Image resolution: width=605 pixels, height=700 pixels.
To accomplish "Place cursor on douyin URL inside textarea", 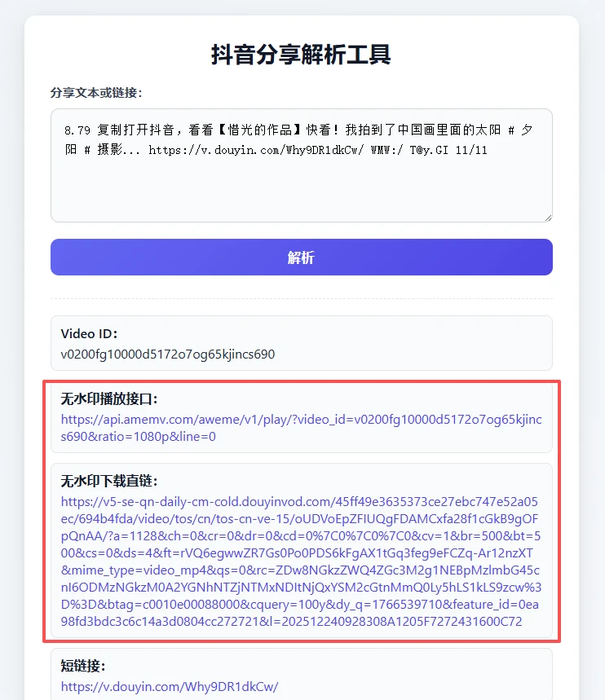I will point(256,150).
